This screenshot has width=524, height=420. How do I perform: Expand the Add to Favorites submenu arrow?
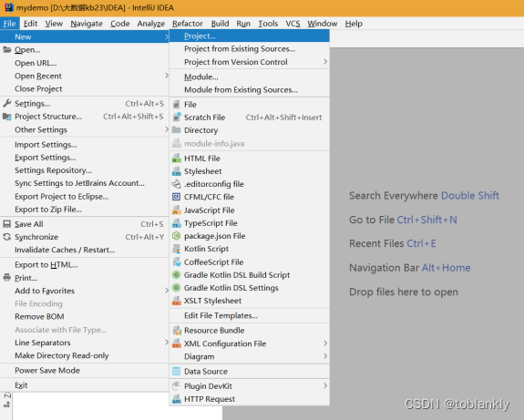(x=167, y=291)
